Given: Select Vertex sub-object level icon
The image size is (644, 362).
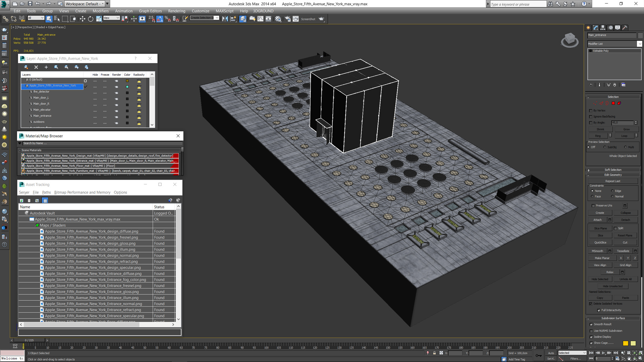Looking at the screenshot, I should [595, 103].
